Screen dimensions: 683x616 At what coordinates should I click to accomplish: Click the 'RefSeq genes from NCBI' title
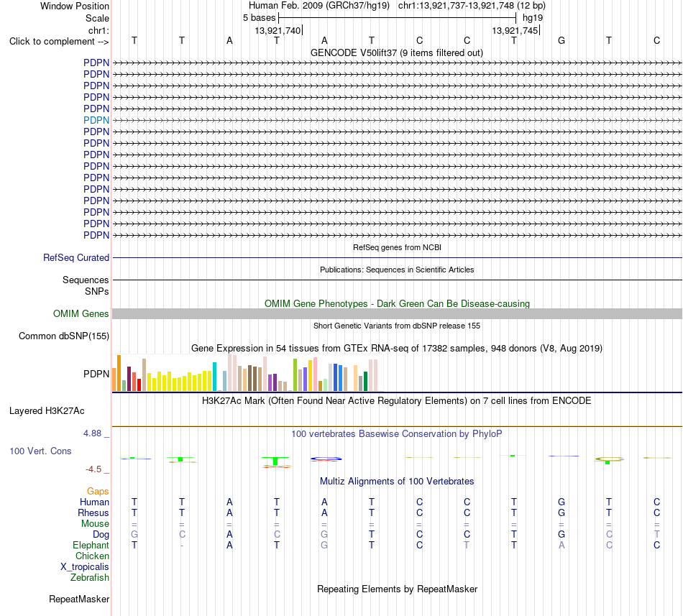[x=398, y=247]
